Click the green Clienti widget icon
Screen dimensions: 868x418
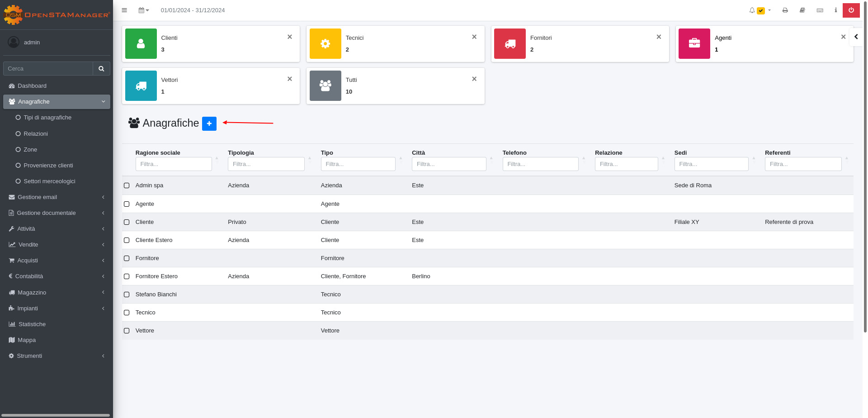click(141, 44)
